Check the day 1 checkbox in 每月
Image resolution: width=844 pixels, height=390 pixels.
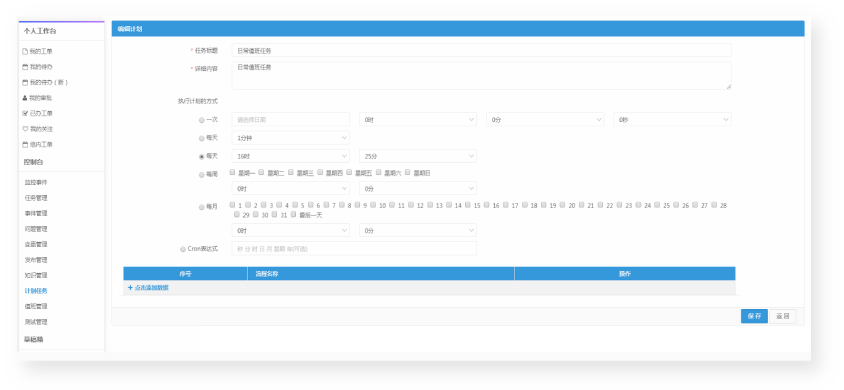pyautogui.click(x=233, y=205)
